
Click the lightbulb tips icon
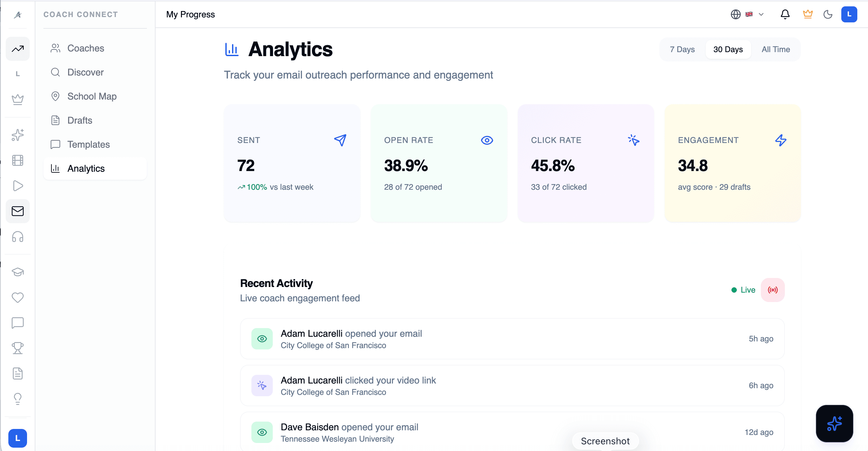pyautogui.click(x=17, y=399)
